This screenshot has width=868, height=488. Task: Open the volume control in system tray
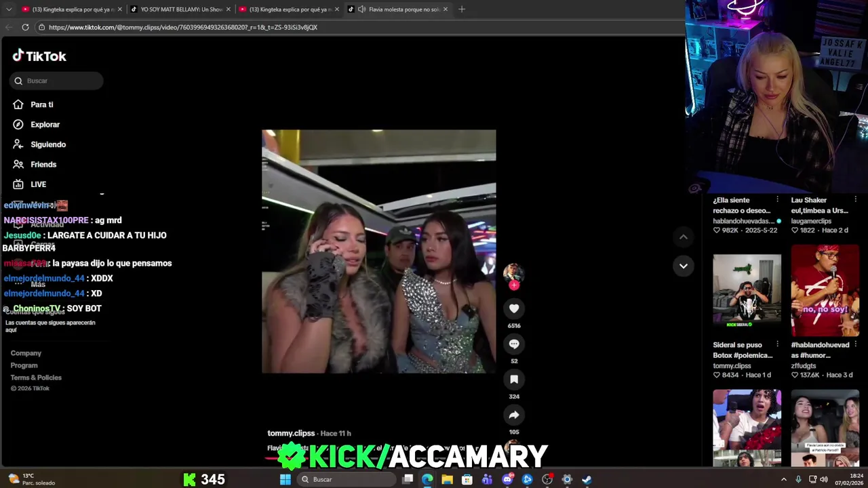coord(824,479)
